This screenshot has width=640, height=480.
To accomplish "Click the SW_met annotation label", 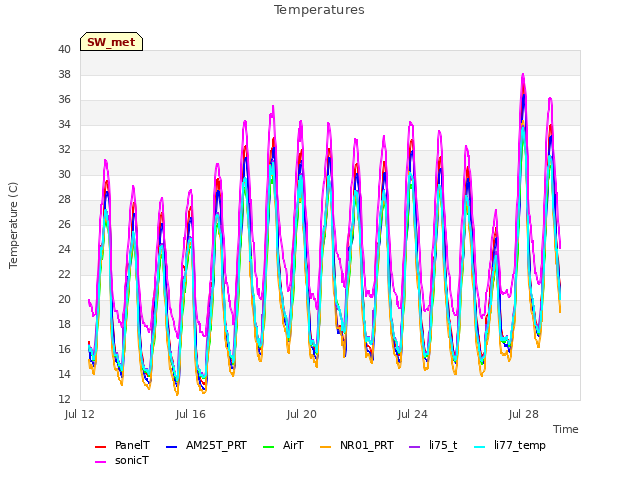I will pos(111,42).
